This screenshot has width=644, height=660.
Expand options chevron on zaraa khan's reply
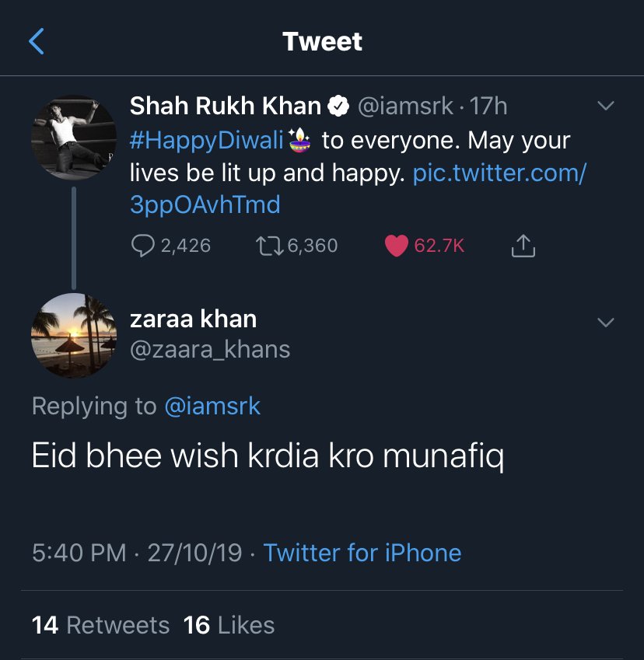click(x=604, y=322)
